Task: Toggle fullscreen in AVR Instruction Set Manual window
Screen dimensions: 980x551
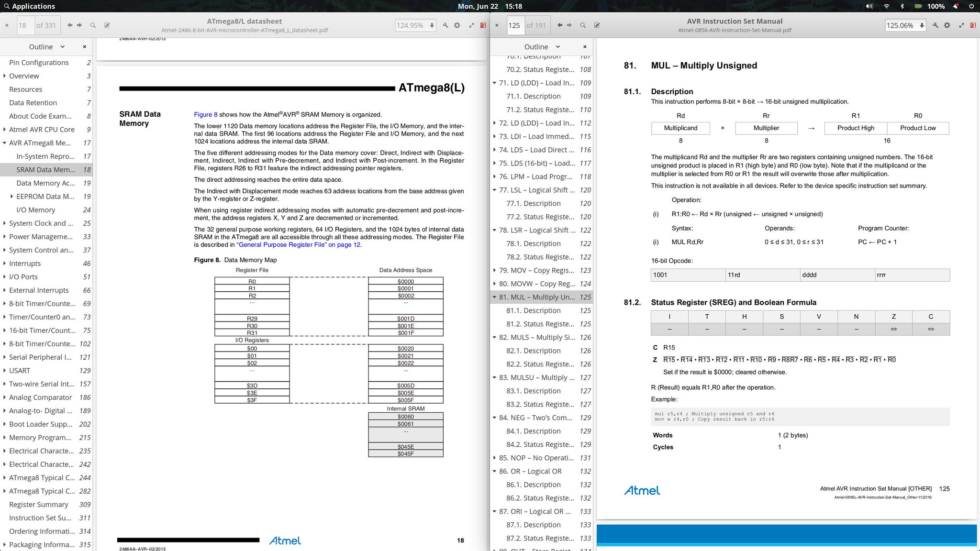Action: click(x=961, y=25)
